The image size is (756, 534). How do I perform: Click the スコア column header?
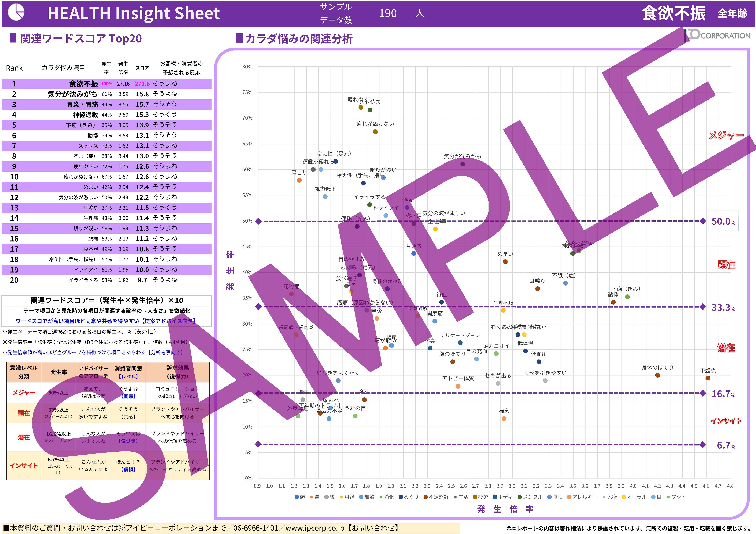tap(142, 68)
